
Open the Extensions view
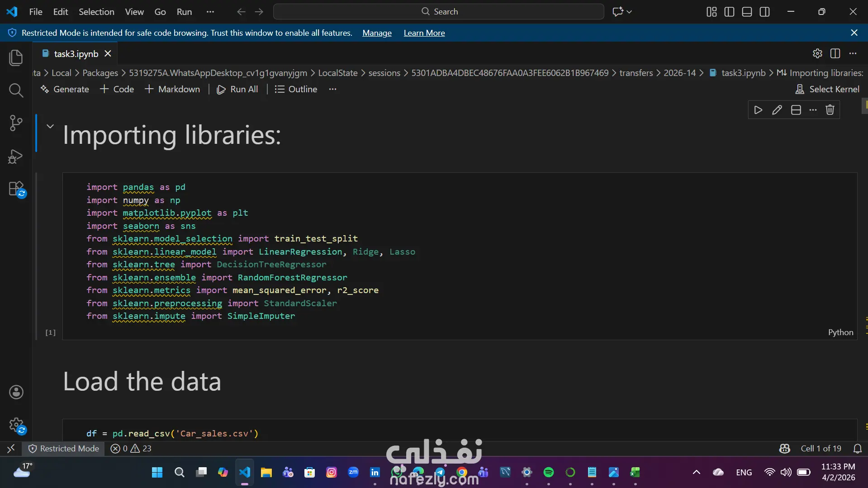pyautogui.click(x=16, y=189)
